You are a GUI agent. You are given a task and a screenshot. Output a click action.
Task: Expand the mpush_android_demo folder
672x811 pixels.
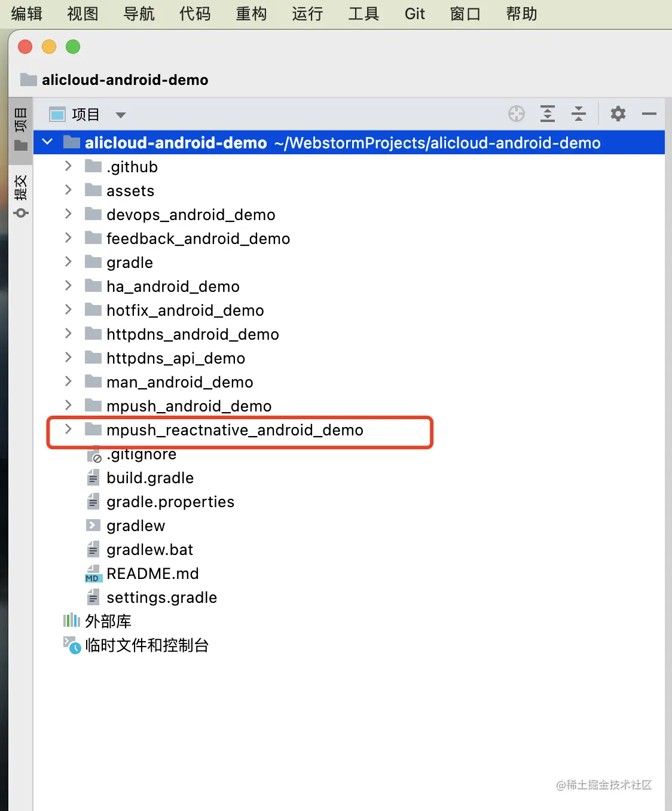point(68,405)
